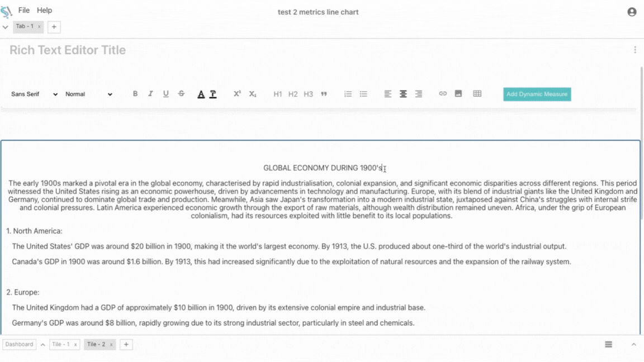Open the Sans Serif font dropdown
Screen dimensions: 644x362
pos(34,94)
